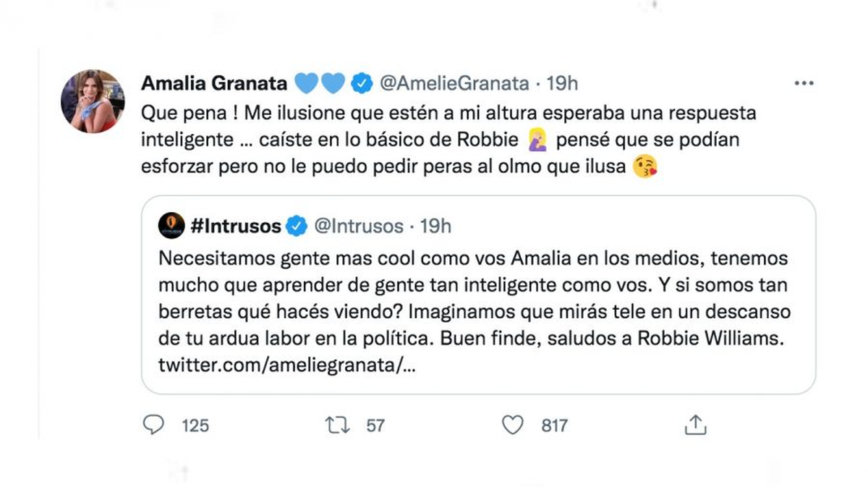Click the 19h timestamp in quoted tweet

(x=435, y=226)
